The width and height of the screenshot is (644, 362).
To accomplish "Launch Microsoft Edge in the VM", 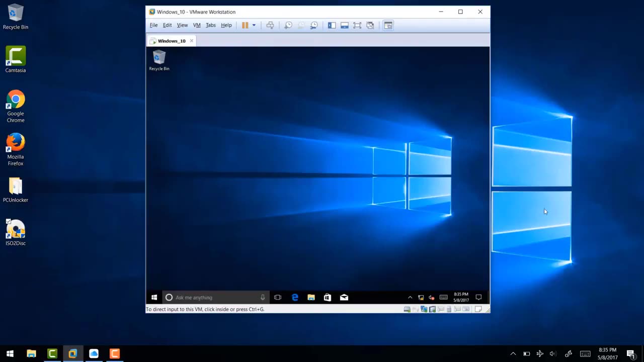I will click(x=295, y=297).
